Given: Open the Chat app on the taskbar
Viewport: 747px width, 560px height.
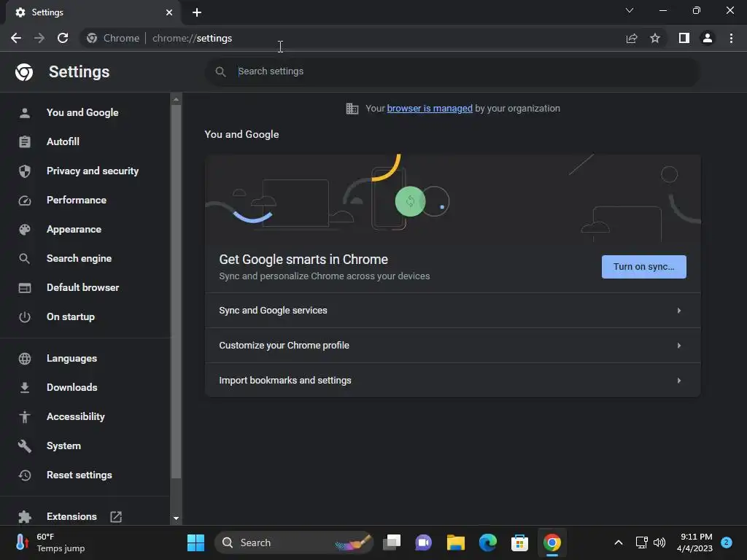Looking at the screenshot, I should 424,542.
